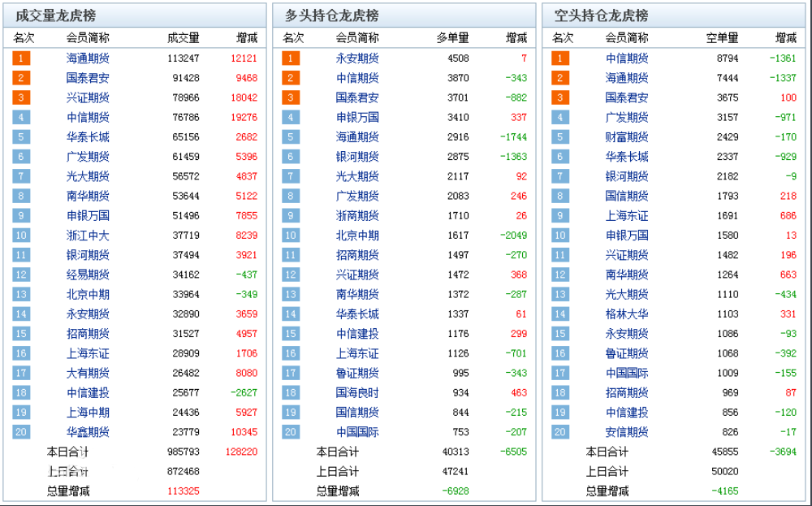Click rank 20 badge beside 华鑫期货
The width and height of the screenshot is (812, 506).
21,432
